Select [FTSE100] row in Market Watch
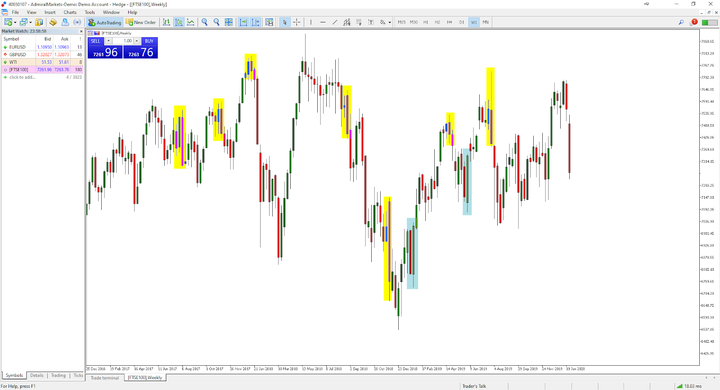This screenshot has width=720, height=390. tap(42, 70)
